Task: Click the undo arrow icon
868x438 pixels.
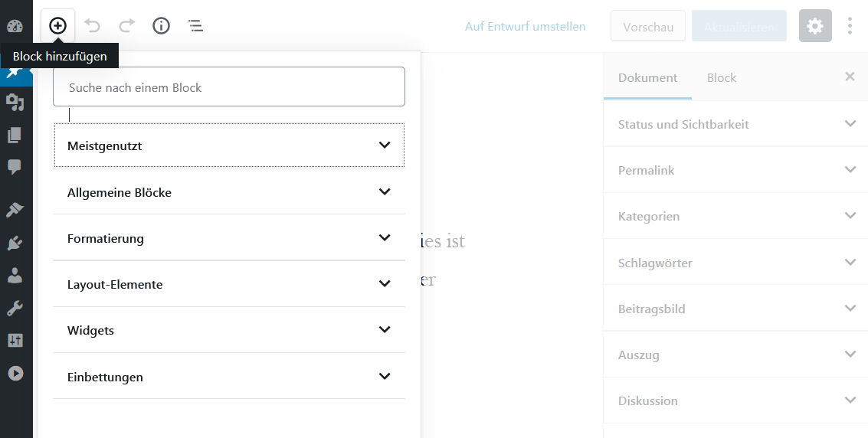Action: 92,25
